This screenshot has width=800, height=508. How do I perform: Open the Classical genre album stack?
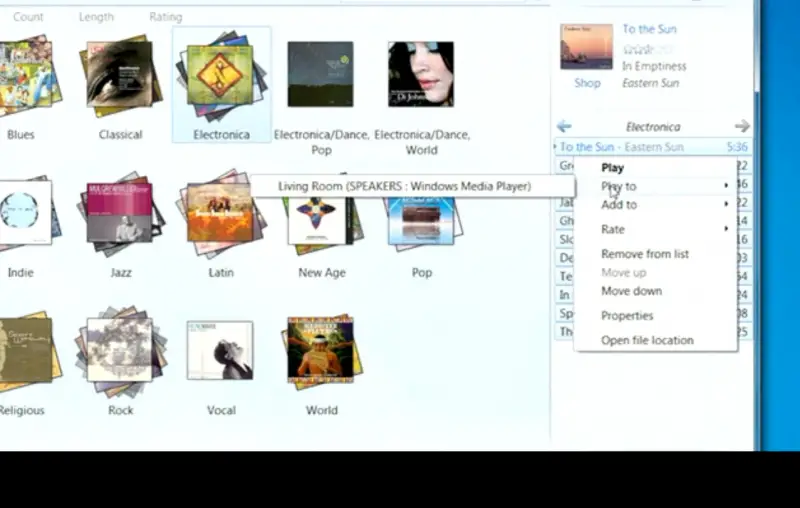[120, 74]
